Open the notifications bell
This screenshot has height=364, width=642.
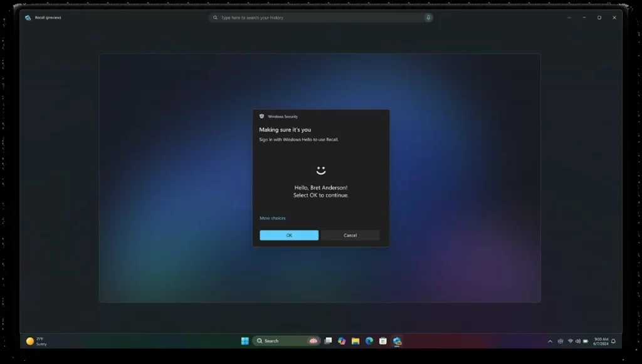(613, 341)
